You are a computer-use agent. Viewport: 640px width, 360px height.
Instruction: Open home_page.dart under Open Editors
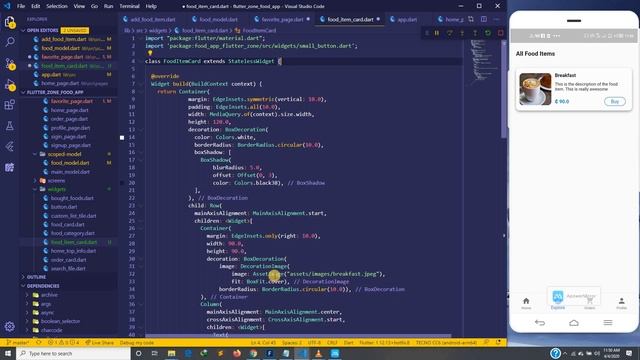click(59, 83)
